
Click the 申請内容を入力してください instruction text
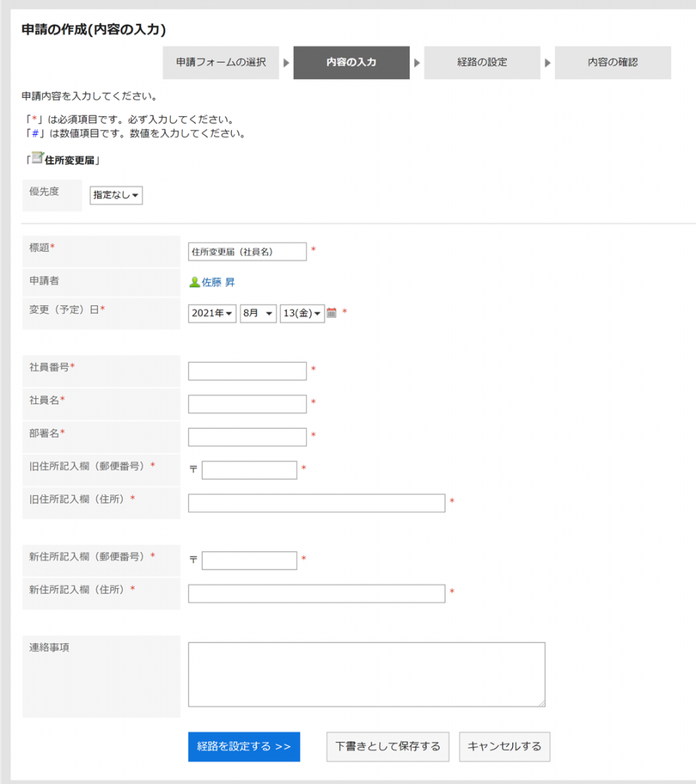point(90,96)
